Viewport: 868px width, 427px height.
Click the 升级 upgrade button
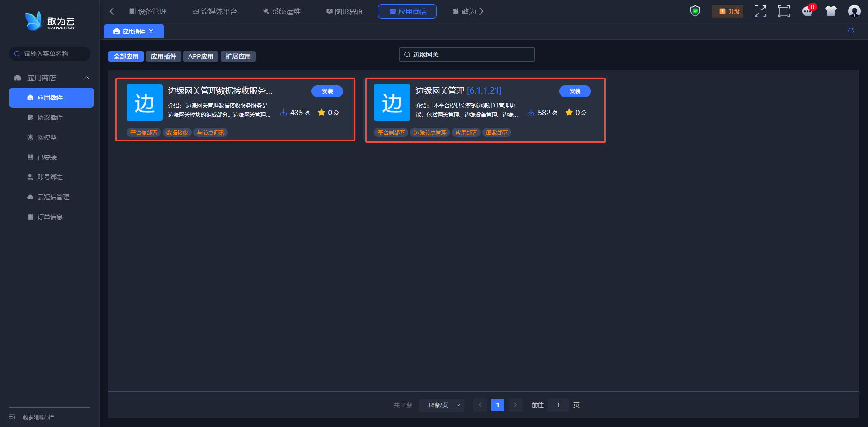click(x=728, y=11)
